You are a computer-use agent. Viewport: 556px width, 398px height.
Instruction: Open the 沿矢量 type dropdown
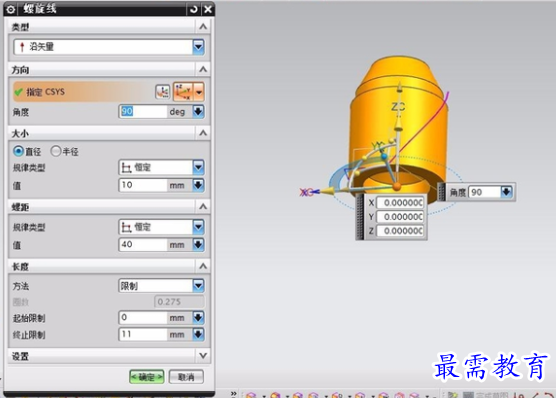(x=198, y=47)
